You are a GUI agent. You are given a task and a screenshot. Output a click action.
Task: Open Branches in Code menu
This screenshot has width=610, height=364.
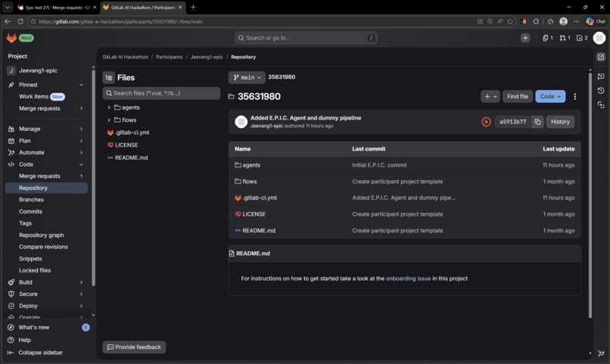pos(31,200)
